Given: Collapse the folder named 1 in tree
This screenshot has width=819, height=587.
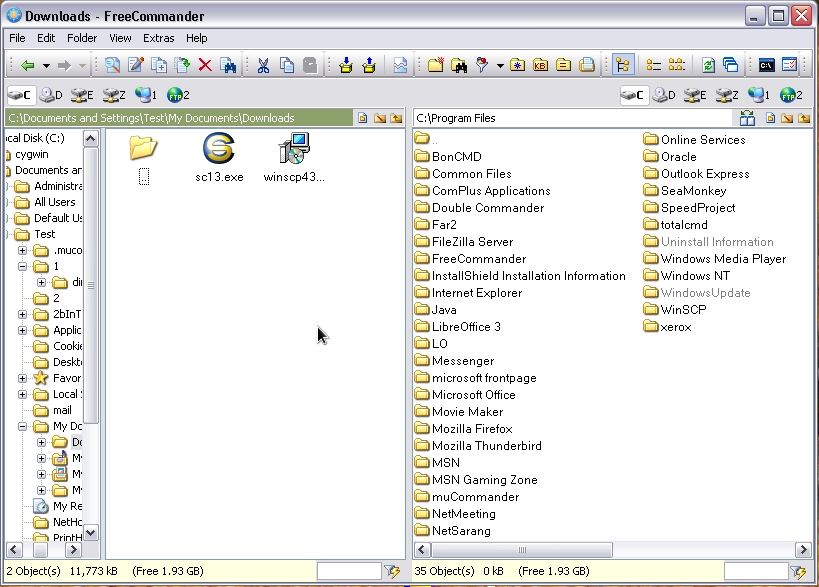Looking at the screenshot, I should (x=22, y=266).
